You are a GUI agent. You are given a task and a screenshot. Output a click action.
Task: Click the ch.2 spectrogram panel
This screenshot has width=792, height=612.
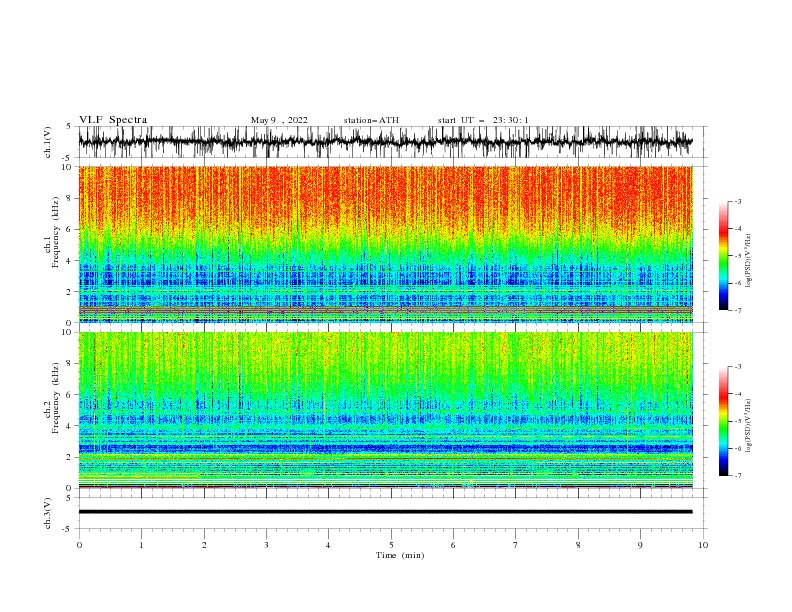pyautogui.click(x=386, y=410)
